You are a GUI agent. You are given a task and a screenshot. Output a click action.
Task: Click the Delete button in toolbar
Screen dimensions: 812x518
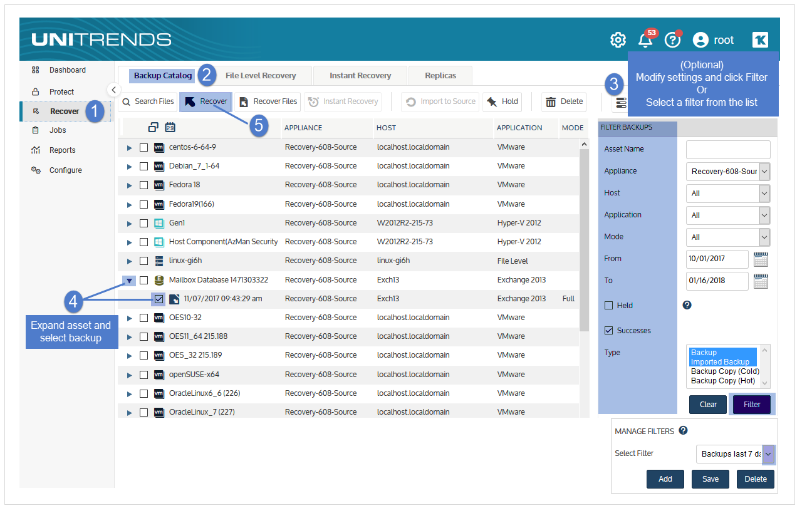(564, 101)
